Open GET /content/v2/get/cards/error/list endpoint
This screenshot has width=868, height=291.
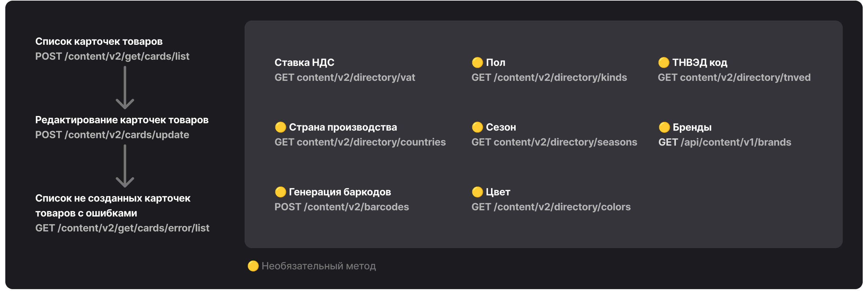[122, 228]
